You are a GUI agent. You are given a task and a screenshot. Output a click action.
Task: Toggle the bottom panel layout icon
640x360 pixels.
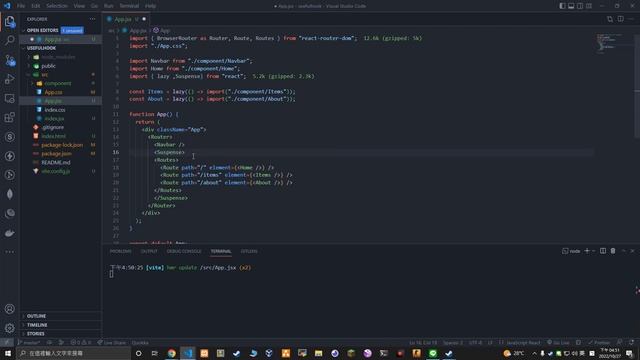pos(571,6)
